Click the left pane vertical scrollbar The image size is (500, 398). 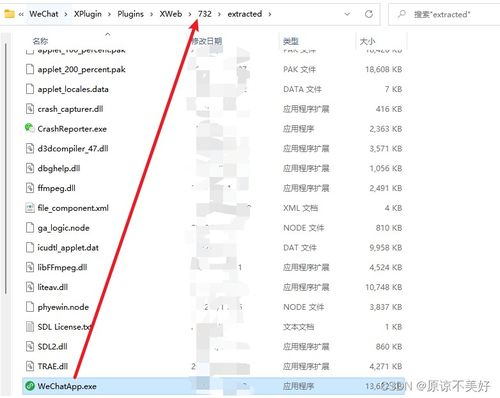pyautogui.click(x=6, y=168)
